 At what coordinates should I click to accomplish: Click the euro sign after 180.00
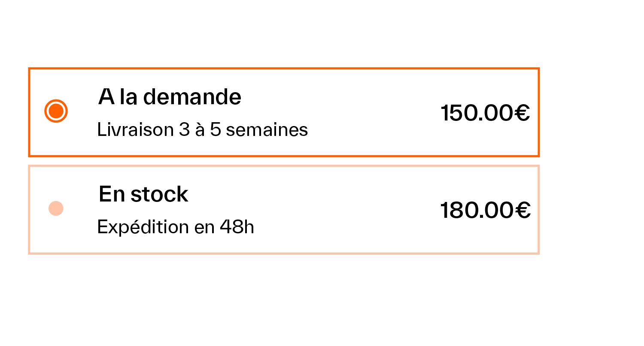(x=522, y=211)
